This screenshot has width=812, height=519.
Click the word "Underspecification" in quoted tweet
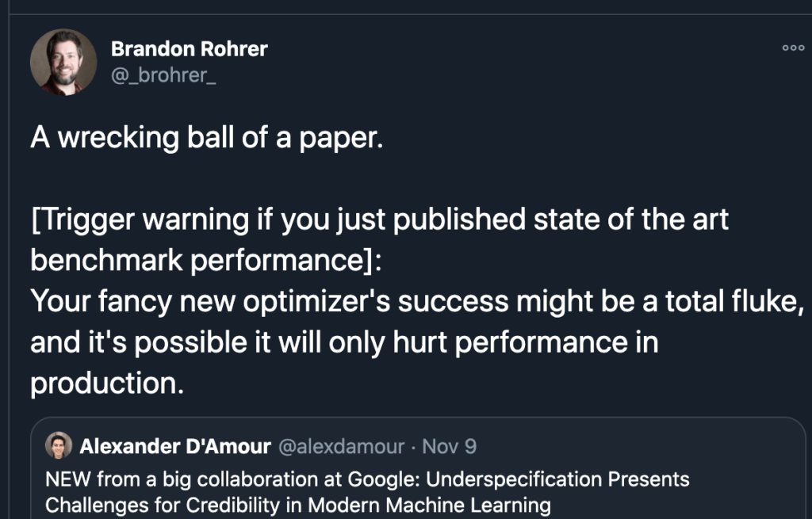[513, 479]
